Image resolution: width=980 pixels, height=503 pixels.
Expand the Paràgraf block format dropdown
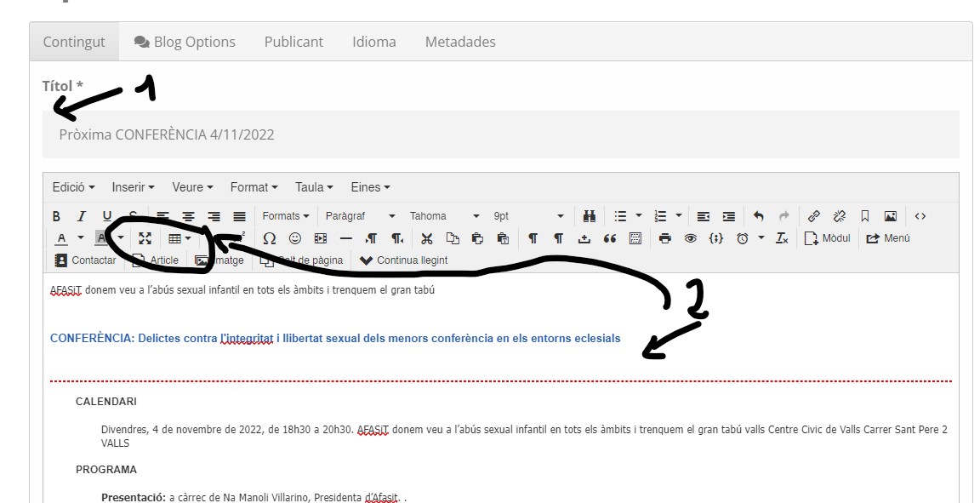coord(360,216)
